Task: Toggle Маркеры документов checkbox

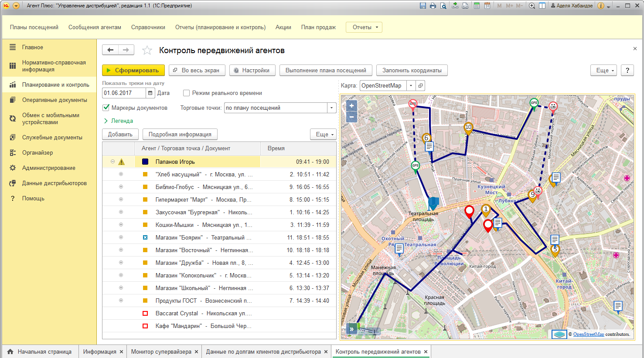Action: tap(106, 108)
